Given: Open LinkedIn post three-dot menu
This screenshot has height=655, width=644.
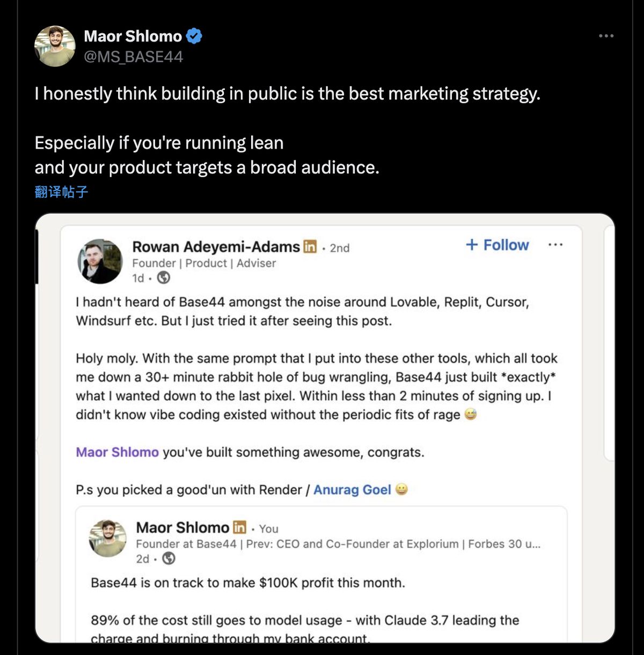Looking at the screenshot, I should coord(555,245).
